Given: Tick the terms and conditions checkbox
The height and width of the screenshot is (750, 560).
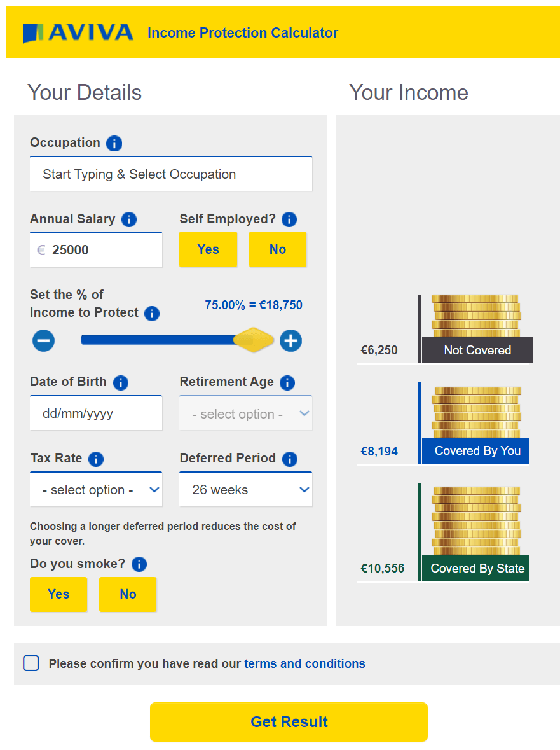Looking at the screenshot, I should 31,663.
